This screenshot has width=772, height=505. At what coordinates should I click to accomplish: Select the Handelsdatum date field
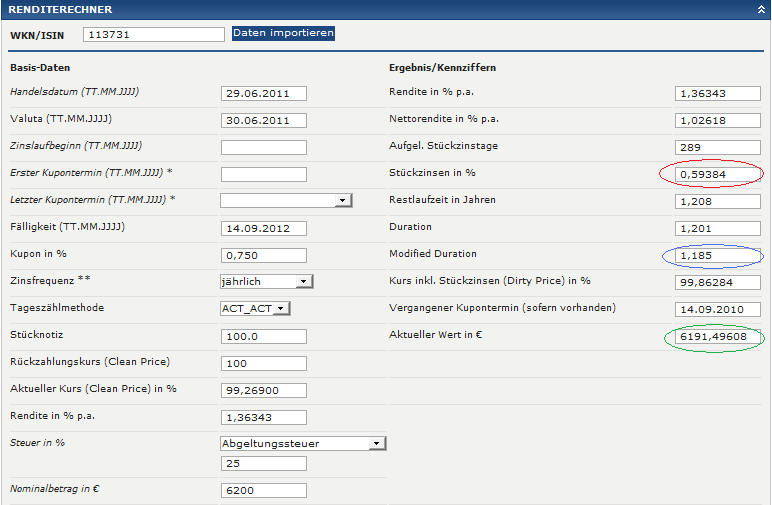click(x=264, y=94)
